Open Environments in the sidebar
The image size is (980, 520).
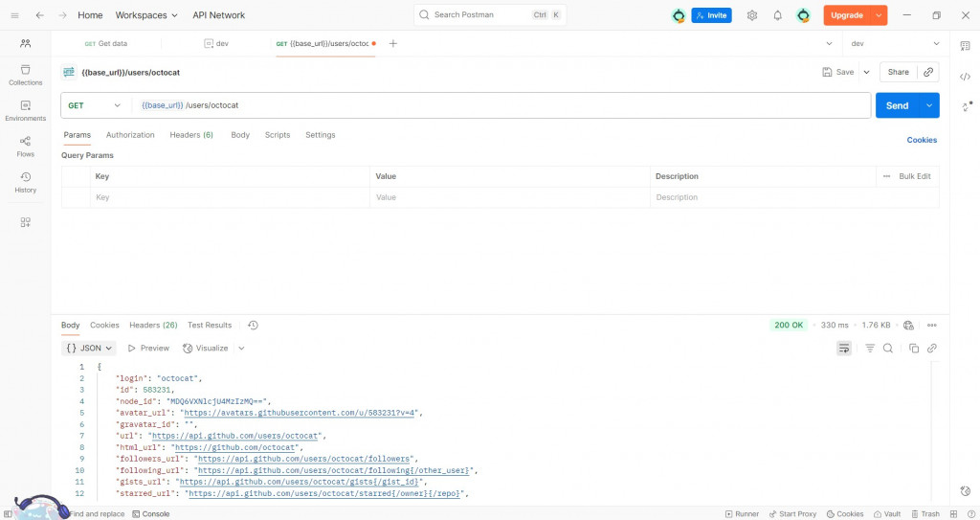click(26, 111)
